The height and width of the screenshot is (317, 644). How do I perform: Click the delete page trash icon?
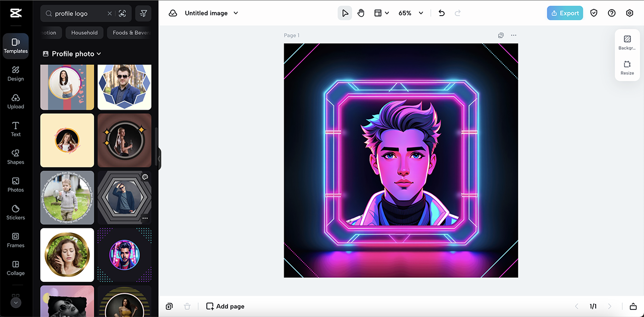pyautogui.click(x=187, y=306)
